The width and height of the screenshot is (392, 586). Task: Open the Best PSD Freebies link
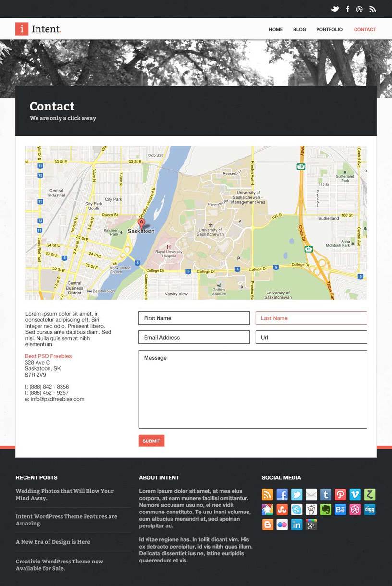coord(48,356)
